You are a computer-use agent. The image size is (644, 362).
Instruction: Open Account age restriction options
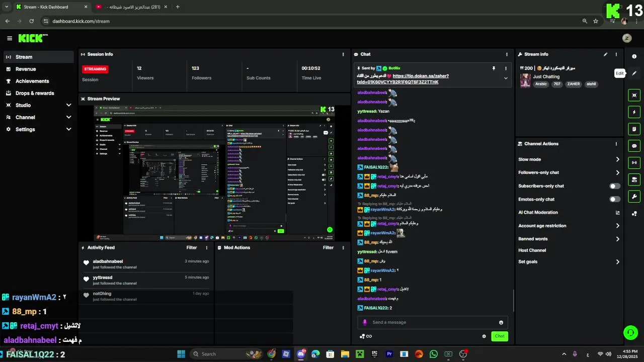[x=569, y=226]
